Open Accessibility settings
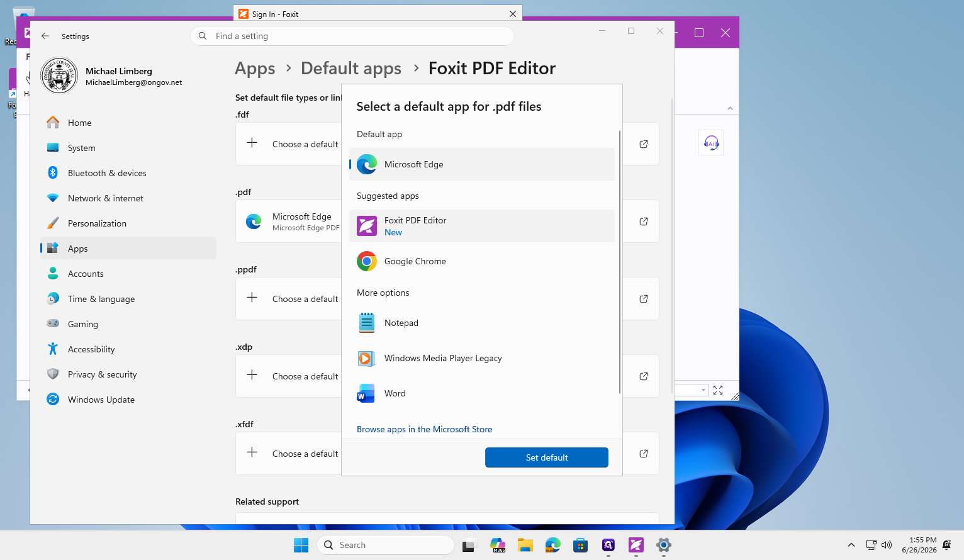964x560 pixels. tap(128, 349)
